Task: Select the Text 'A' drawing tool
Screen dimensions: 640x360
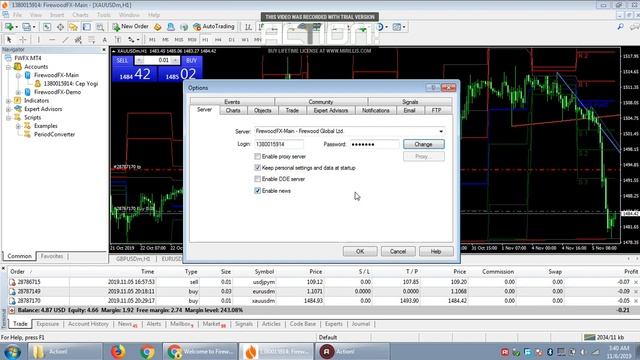Action: 104,40
